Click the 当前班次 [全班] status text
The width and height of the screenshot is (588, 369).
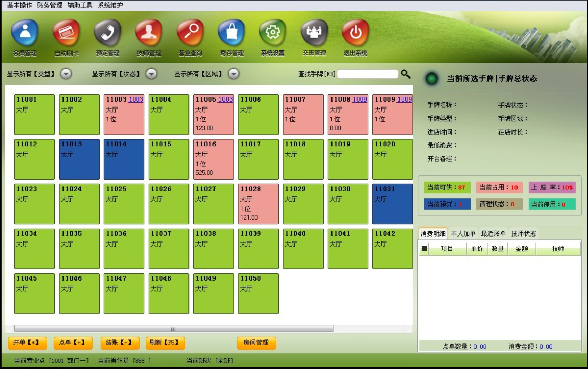tap(210, 361)
